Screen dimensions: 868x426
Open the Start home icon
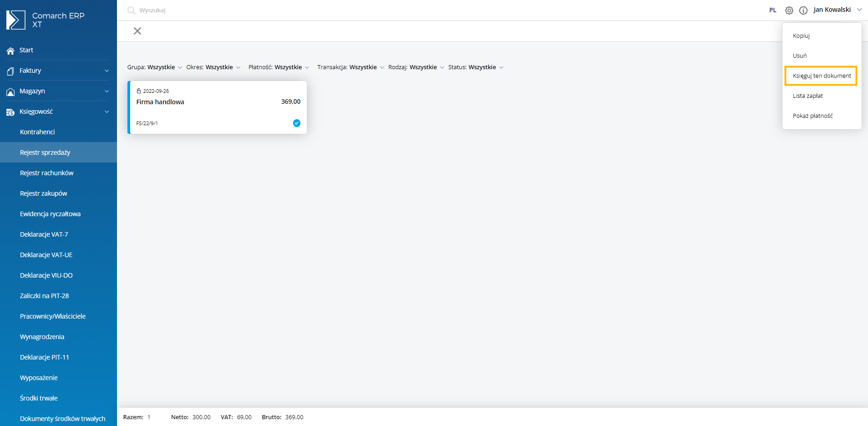tap(10, 51)
